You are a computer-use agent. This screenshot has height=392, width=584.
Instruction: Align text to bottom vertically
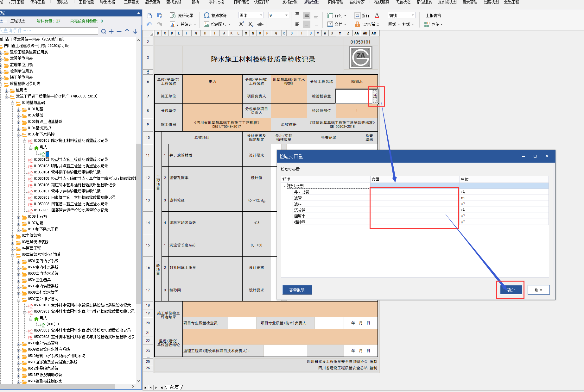point(316,16)
